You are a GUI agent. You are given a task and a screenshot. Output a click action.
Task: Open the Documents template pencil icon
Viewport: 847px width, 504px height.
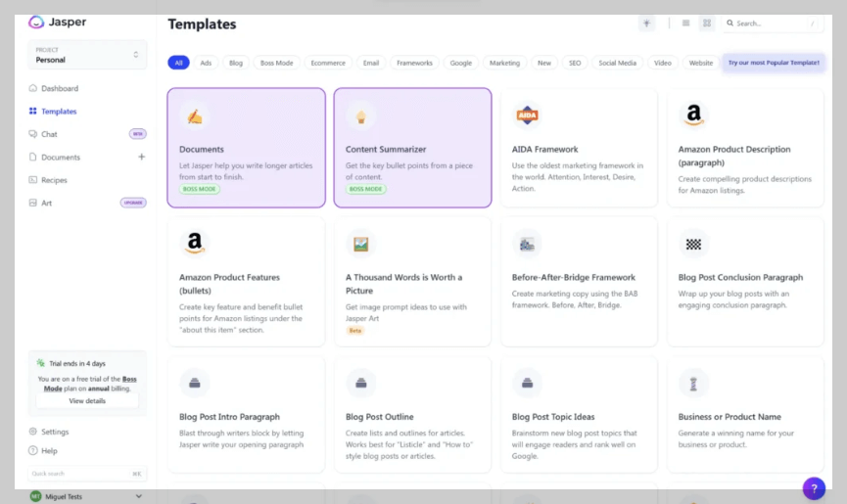point(195,116)
